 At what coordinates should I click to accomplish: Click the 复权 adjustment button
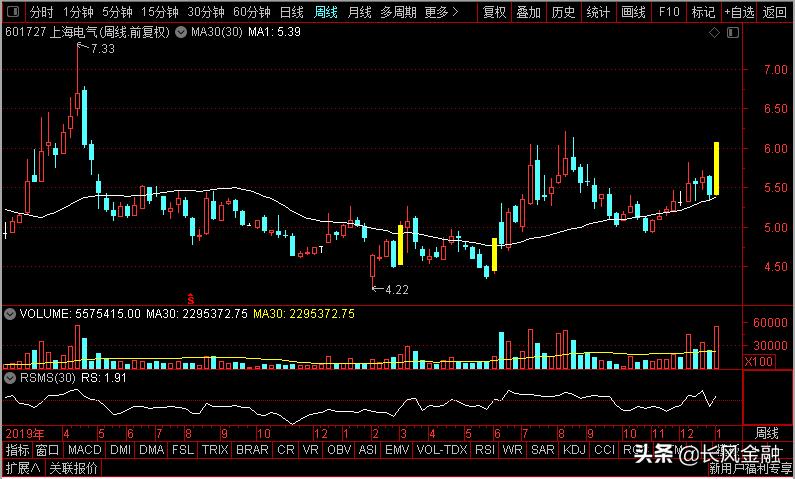(494, 12)
